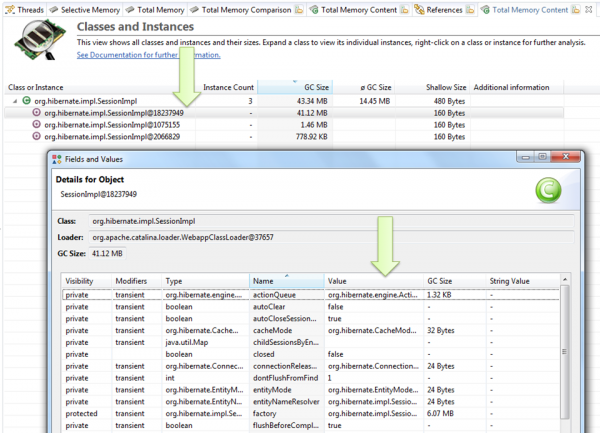Sort fields by Visibility column
The width and height of the screenshot is (600, 433).
86,281
